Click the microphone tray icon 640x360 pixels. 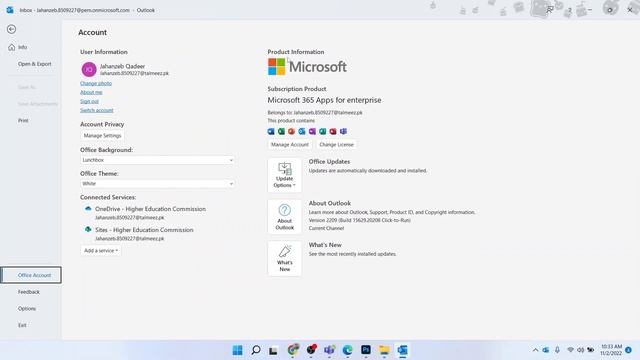[557, 350]
